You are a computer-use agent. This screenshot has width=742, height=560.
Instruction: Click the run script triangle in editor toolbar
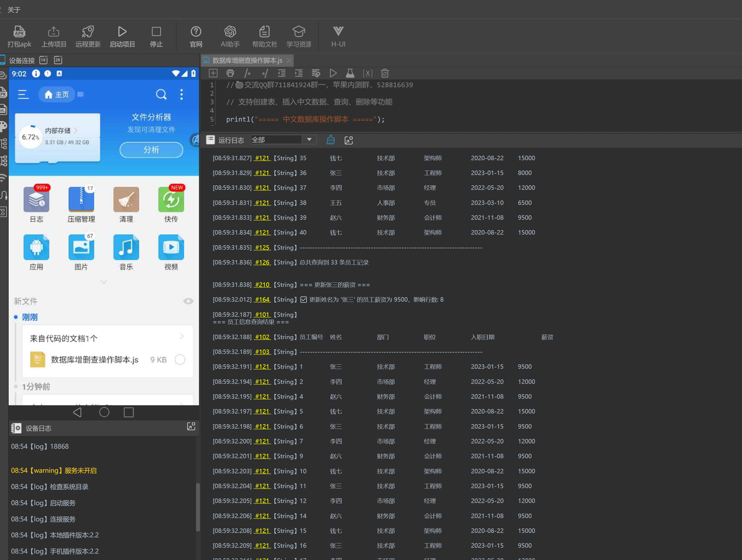(x=333, y=73)
